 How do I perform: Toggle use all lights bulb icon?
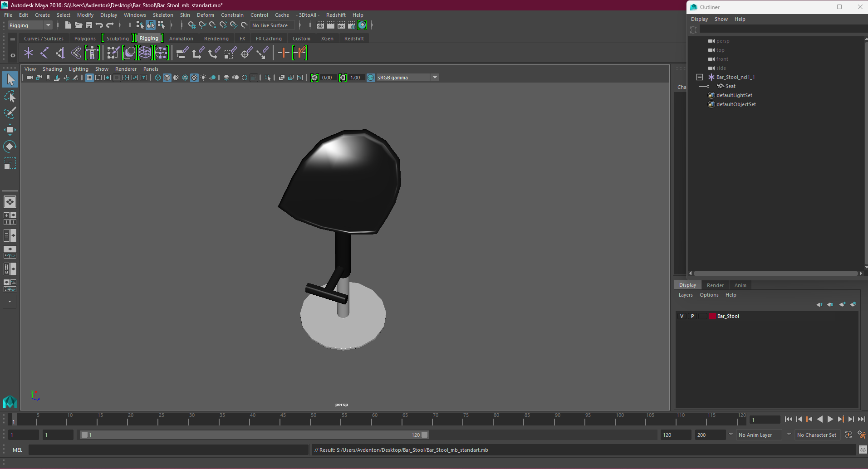point(203,78)
